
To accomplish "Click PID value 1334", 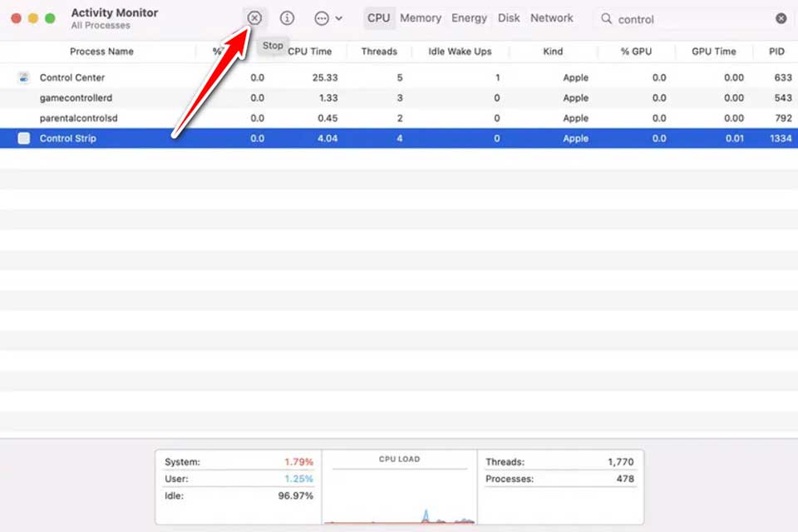I will [x=781, y=139].
